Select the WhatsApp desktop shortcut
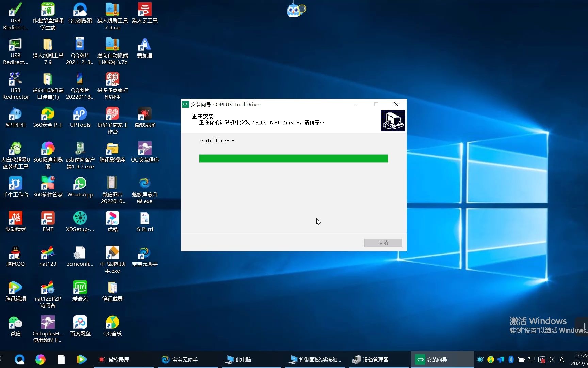This screenshot has width=588, height=368. (x=80, y=187)
